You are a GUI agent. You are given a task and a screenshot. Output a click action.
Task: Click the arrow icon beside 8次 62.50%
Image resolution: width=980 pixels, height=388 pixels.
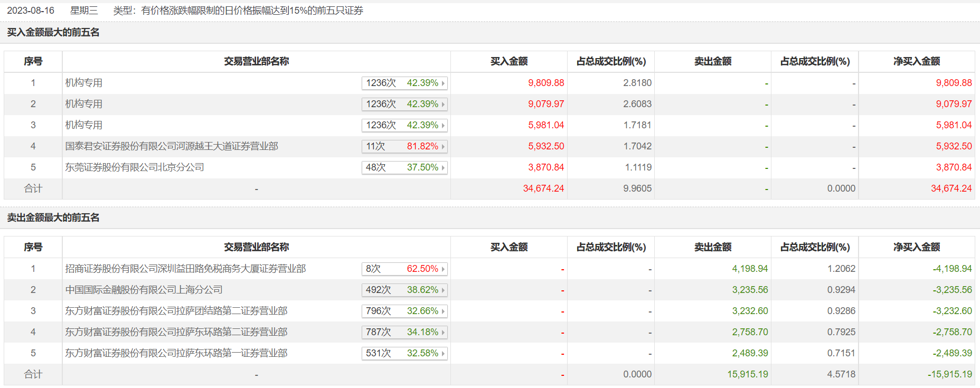click(x=443, y=269)
